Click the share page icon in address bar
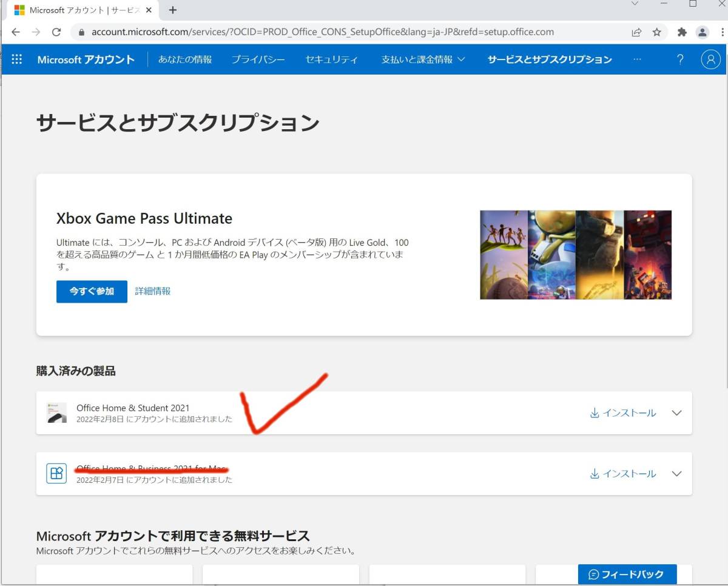728x586 pixels. pyautogui.click(x=636, y=32)
